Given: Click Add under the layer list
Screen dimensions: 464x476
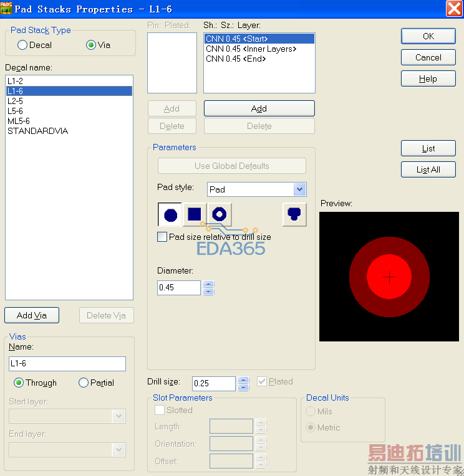Looking at the screenshot, I should [x=259, y=108].
